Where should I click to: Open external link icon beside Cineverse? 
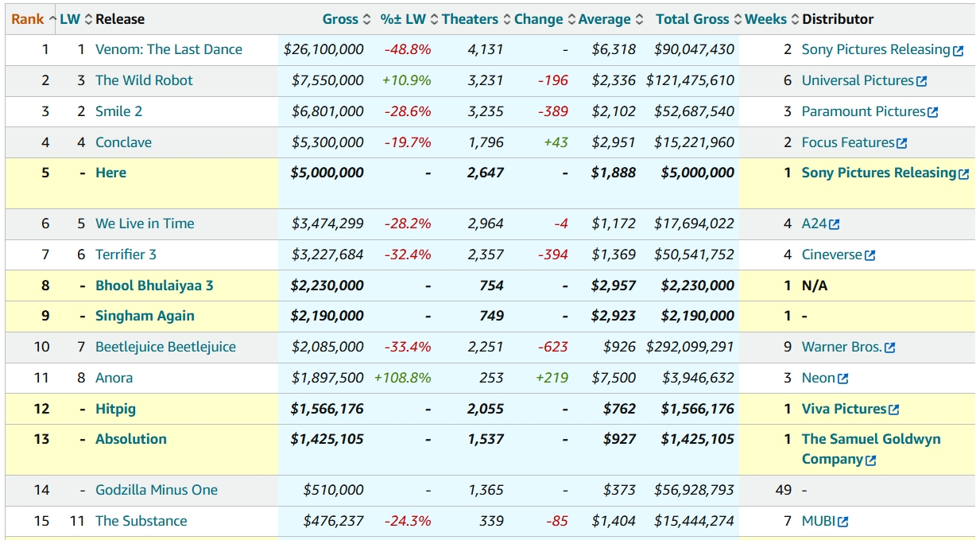point(870,255)
